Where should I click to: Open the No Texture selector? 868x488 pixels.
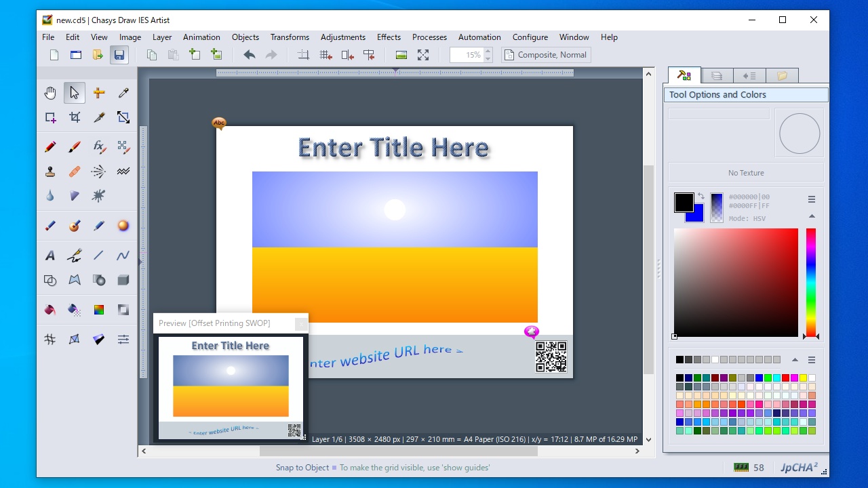pyautogui.click(x=746, y=173)
